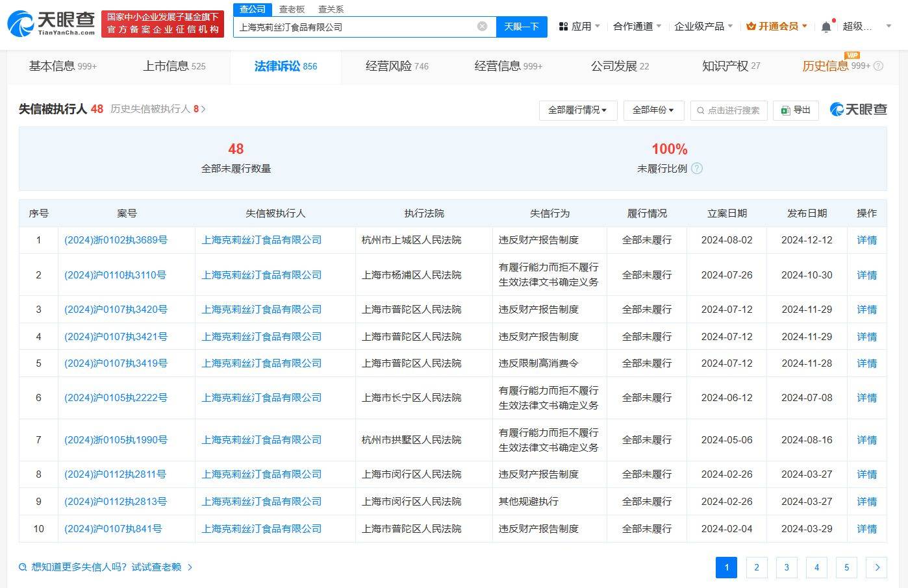Click the magnifier icon in 点击进行搜索 field
The width and height of the screenshot is (908, 588).
700,110
